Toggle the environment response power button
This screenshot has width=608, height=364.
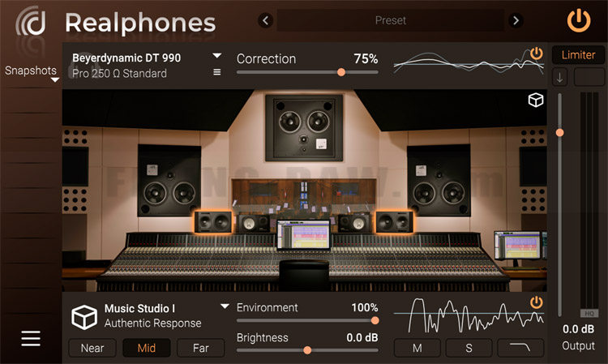click(537, 302)
